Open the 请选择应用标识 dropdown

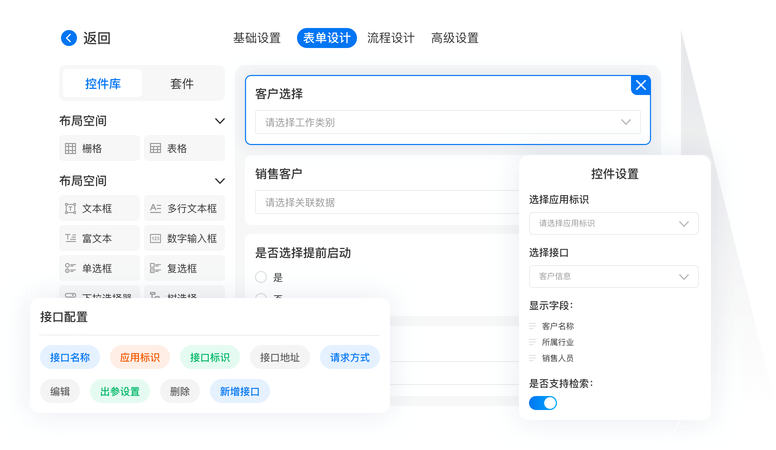coord(613,223)
